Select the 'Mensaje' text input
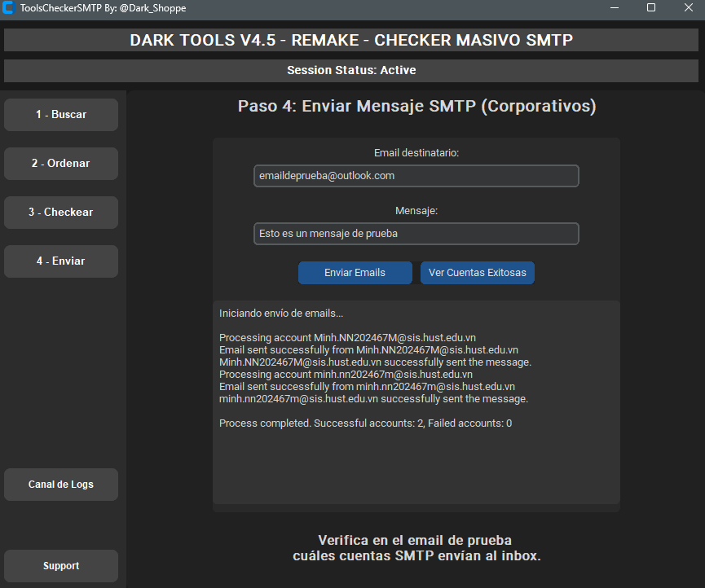The height and width of the screenshot is (588, 705). click(416, 234)
